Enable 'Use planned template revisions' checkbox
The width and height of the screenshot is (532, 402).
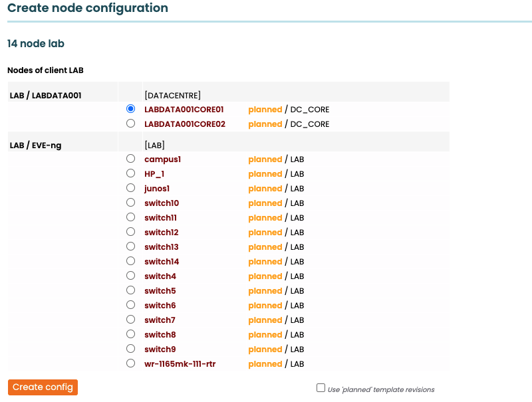coord(321,388)
